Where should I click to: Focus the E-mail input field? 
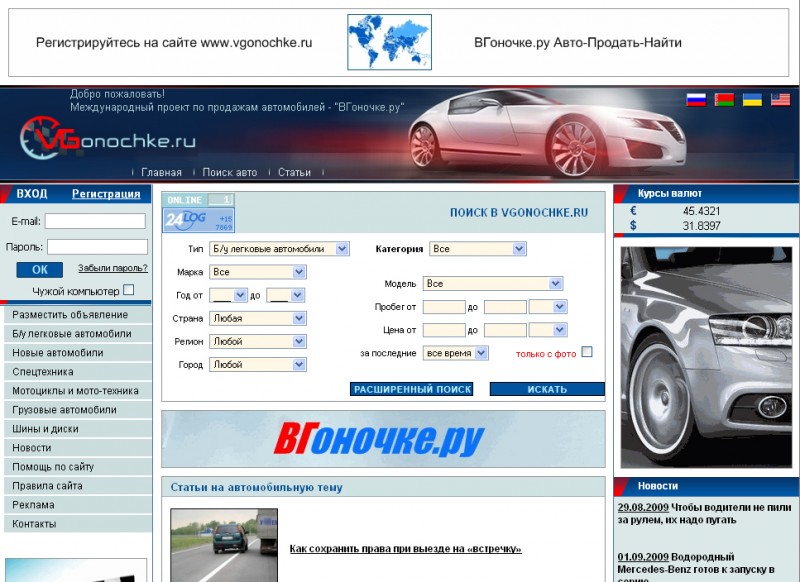[95, 221]
